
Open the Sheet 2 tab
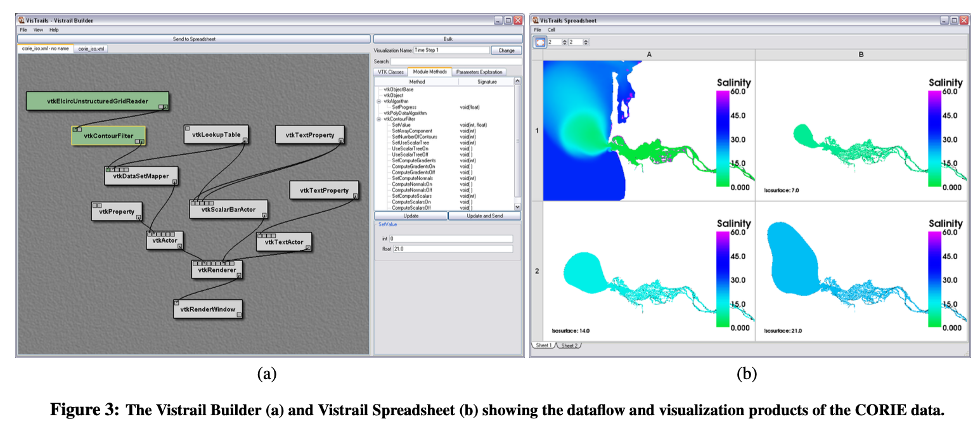pos(569,345)
